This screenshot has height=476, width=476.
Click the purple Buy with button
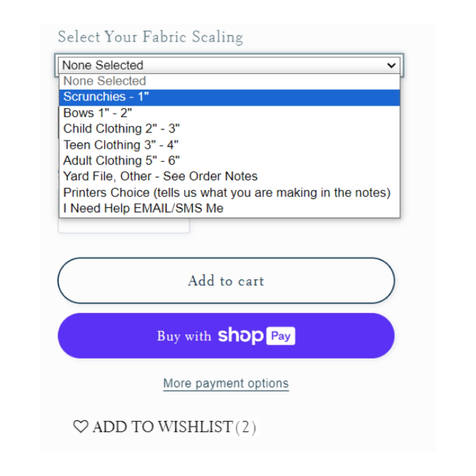pos(226,336)
